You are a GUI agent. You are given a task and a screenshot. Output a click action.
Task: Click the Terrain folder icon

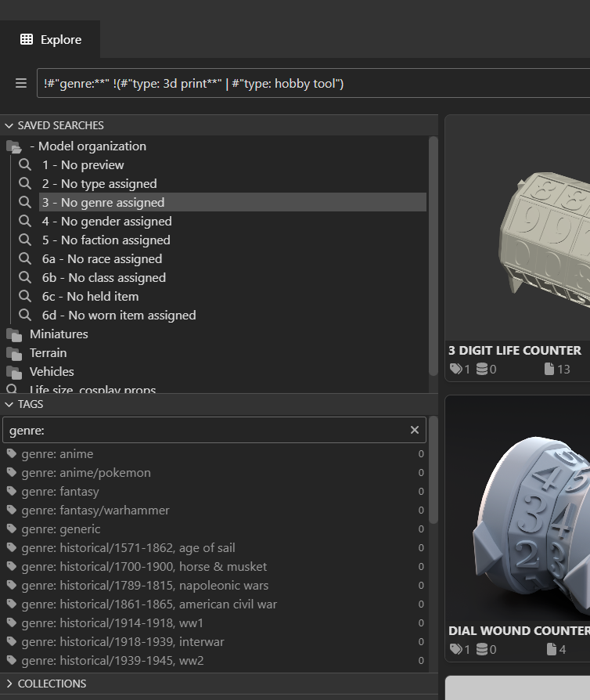tap(14, 353)
